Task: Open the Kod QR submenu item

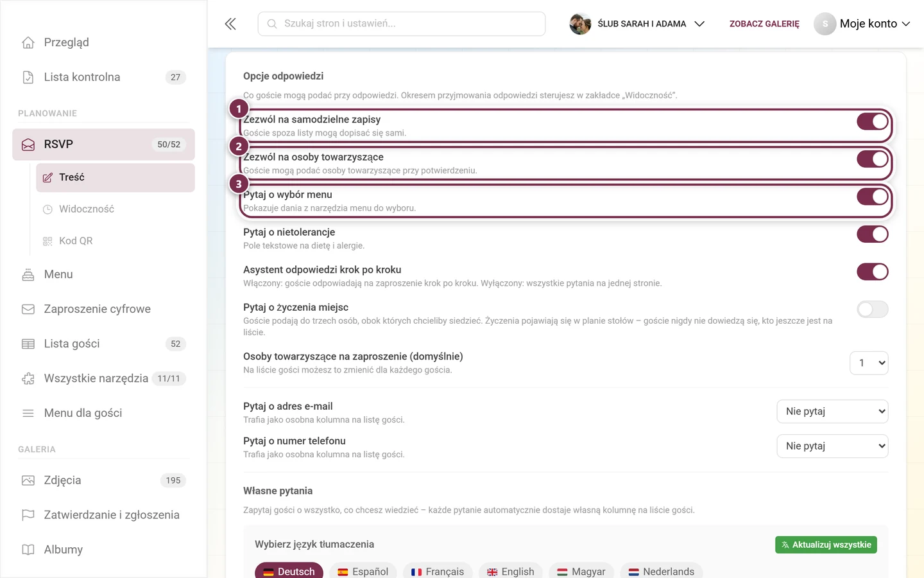Action: 116,241
